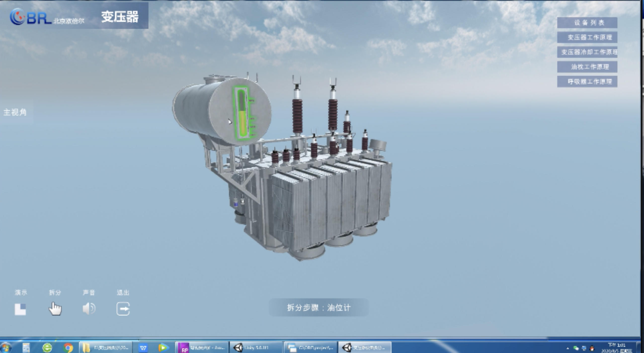Select 变压器冷却工作原理 menu item

pos(587,52)
